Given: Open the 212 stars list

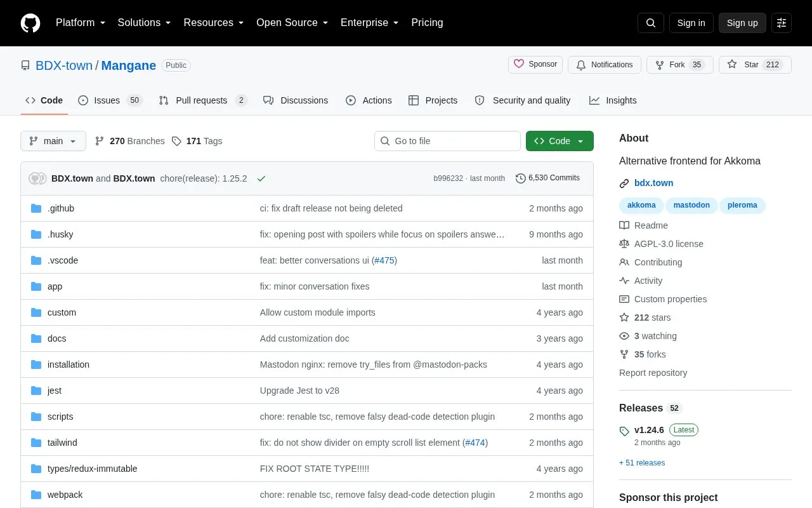Looking at the screenshot, I should (645, 317).
